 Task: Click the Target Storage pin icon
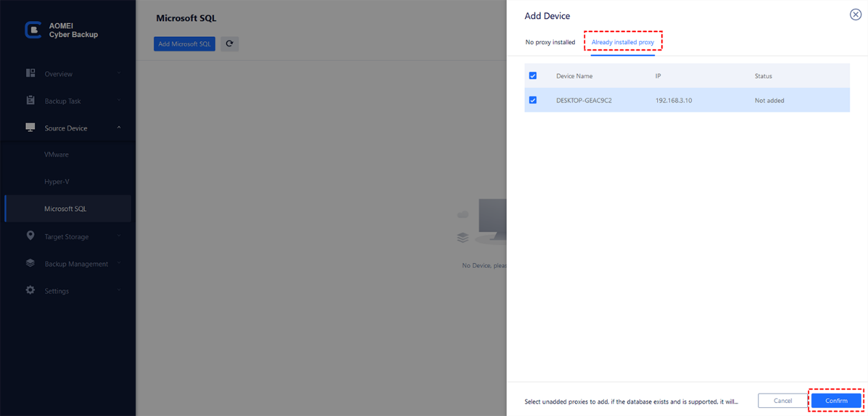point(30,236)
